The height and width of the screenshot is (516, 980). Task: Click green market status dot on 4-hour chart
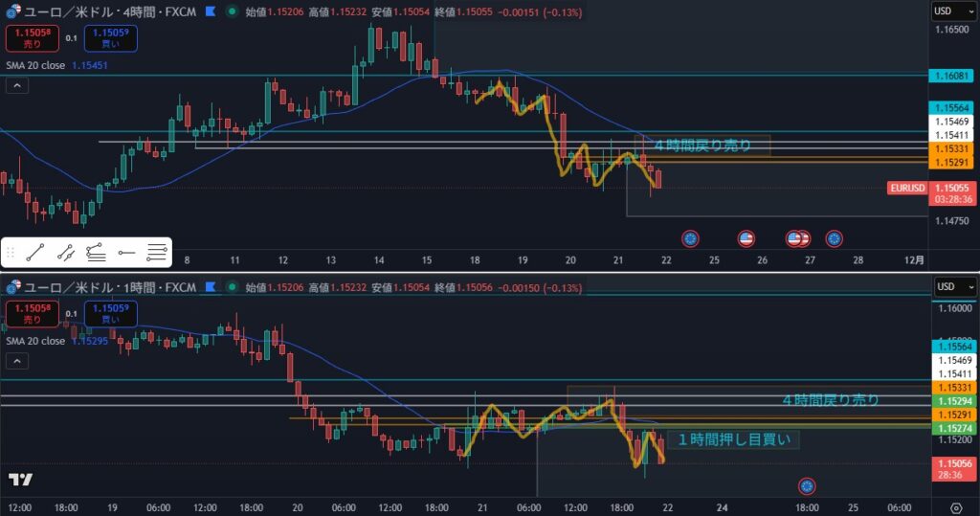(x=231, y=12)
